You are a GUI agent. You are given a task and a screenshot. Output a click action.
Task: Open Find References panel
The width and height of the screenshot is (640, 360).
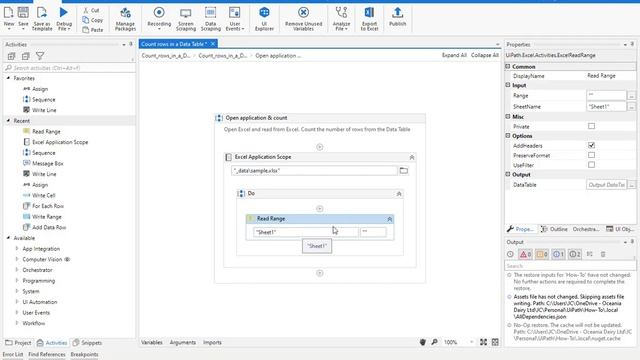47,354
